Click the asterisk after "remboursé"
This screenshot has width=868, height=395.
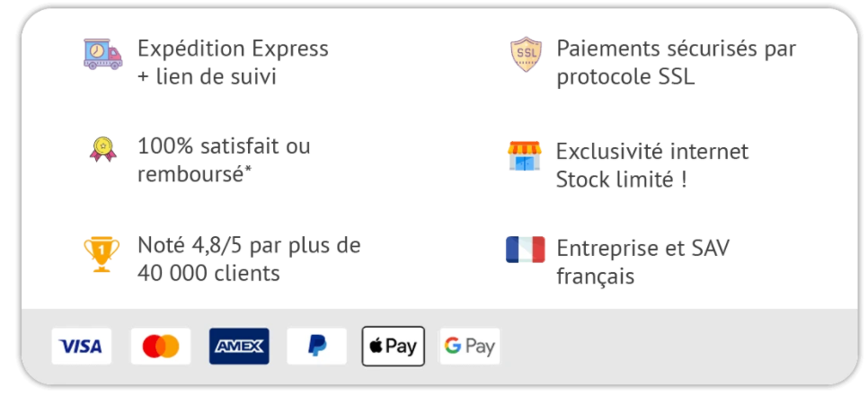(x=248, y=170)
